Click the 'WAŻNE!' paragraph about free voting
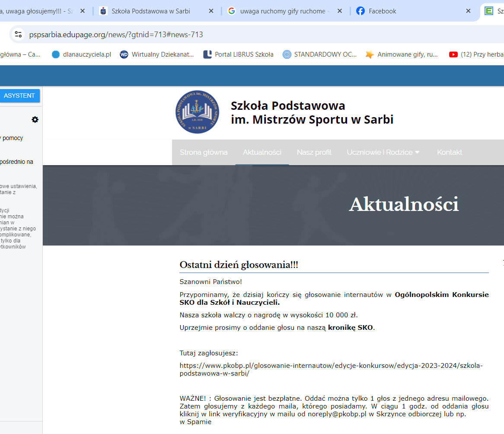Screen dimensions: 504x434 334,410
